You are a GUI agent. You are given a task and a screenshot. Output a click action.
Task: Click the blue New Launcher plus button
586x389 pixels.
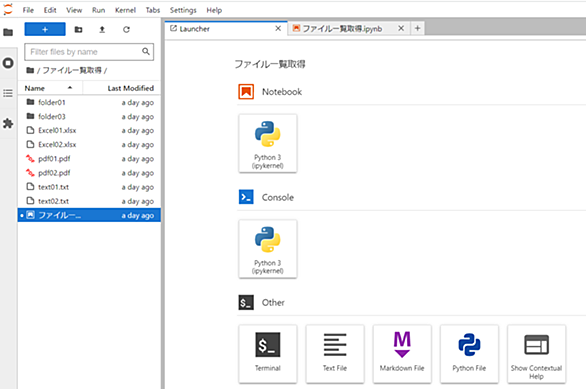click(x=45, y=29)
